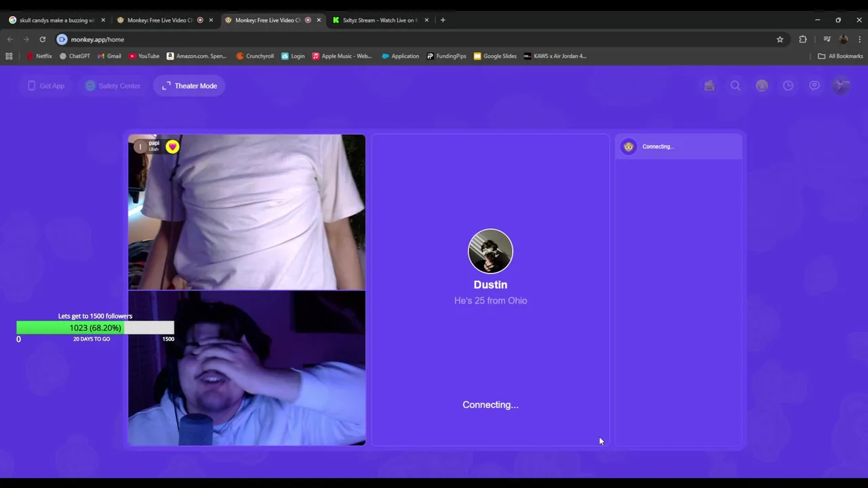The height and width of the screenshot is (488, 868).
Task: Open the chat messages bubble icon
Action: point(814,85)
